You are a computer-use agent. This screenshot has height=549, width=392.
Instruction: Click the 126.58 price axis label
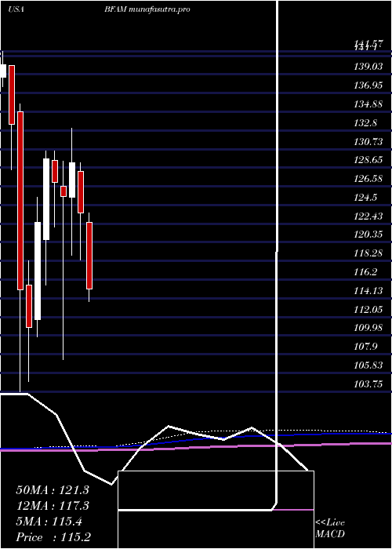368,179
